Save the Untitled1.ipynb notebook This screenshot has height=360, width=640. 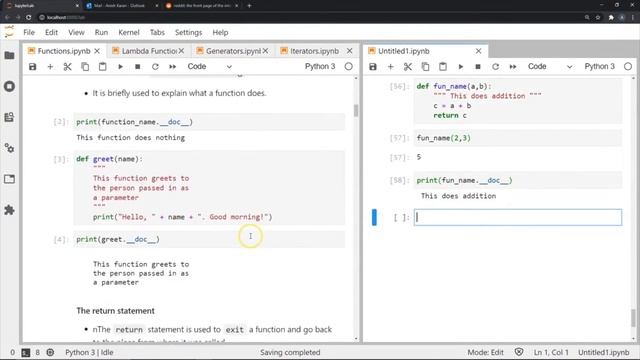[x=373, y=67]
